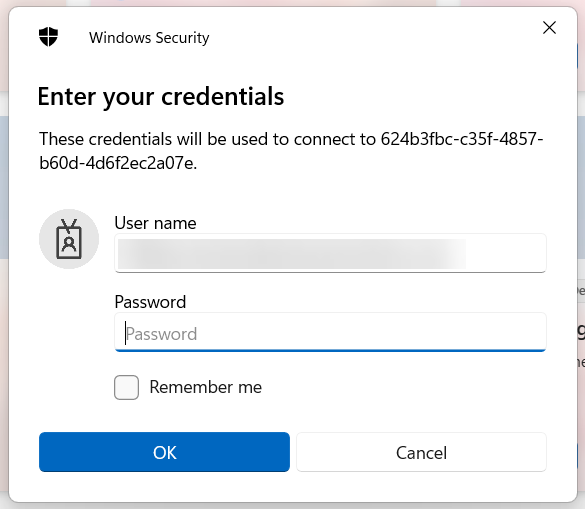Click the user badge credential icon
This screenshot has width=585, height=509.
(x=69, y=239)
